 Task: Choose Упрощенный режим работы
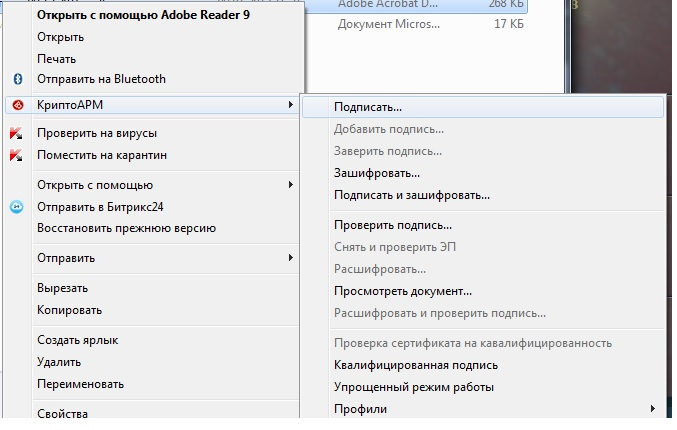click(x=414, y=387)
